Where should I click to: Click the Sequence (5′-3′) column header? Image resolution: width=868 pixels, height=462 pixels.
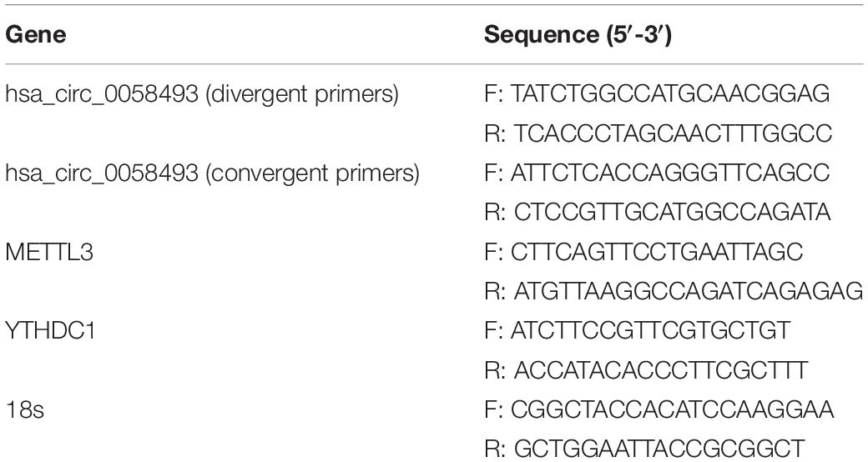point(578,34)
